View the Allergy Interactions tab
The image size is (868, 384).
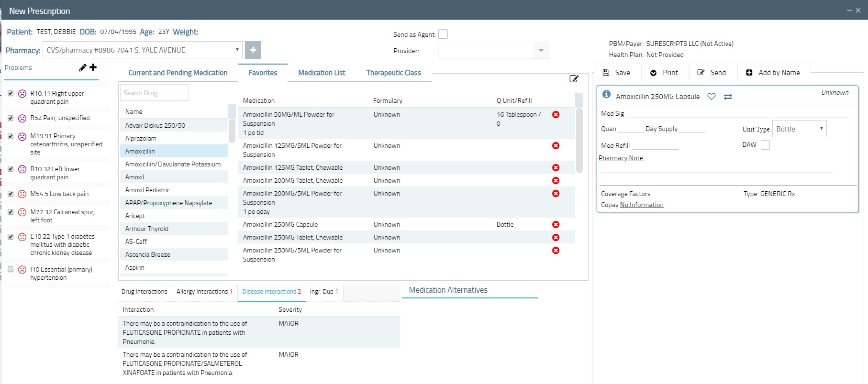204,292
